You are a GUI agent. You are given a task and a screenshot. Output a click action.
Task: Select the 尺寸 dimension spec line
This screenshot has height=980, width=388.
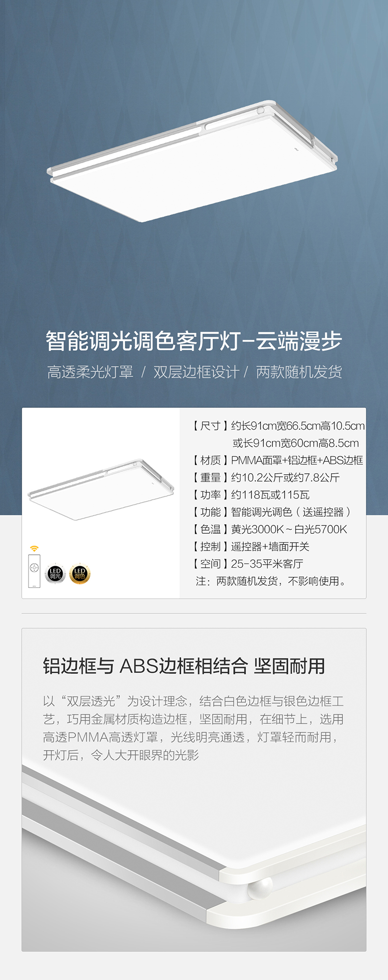click(278, 434)
